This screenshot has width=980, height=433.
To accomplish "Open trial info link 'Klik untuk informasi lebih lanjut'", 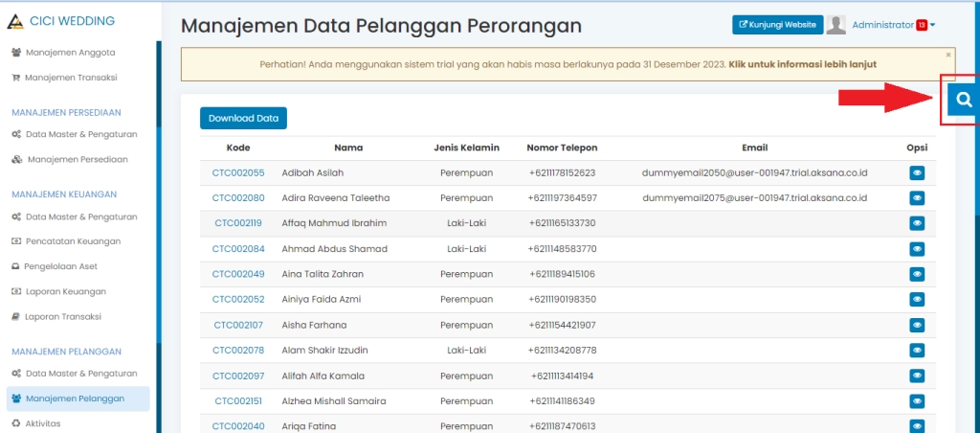I will tap(803, 64).
